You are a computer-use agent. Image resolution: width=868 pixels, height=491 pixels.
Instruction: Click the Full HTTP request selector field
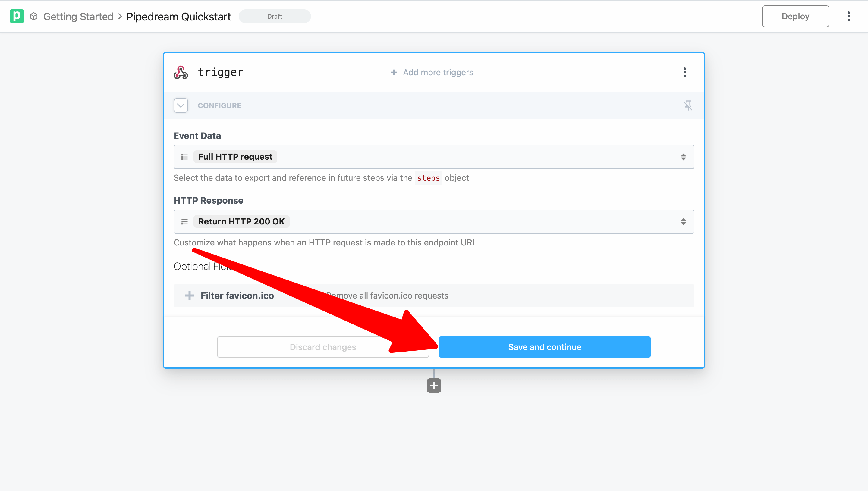[433, 157]
